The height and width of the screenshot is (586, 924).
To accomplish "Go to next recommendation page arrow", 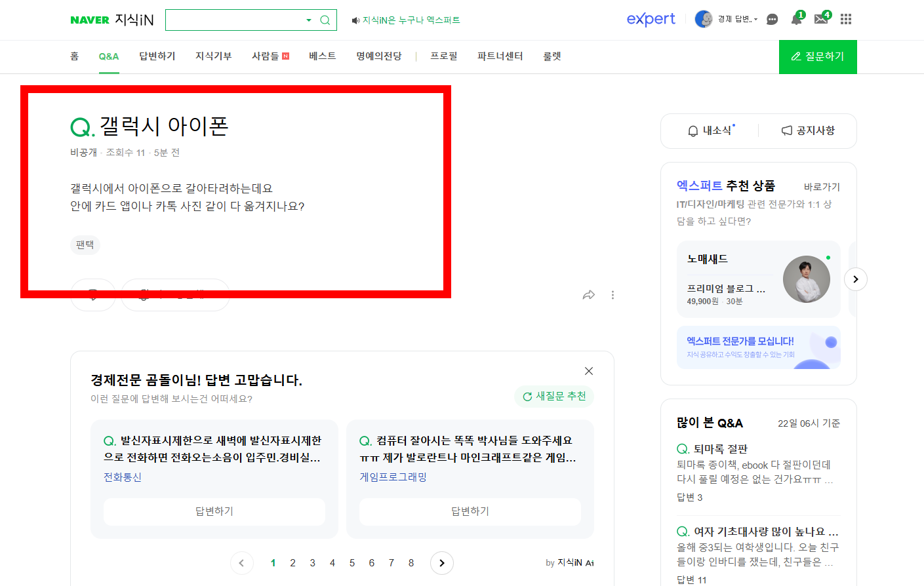I will (x=442, y=563).
